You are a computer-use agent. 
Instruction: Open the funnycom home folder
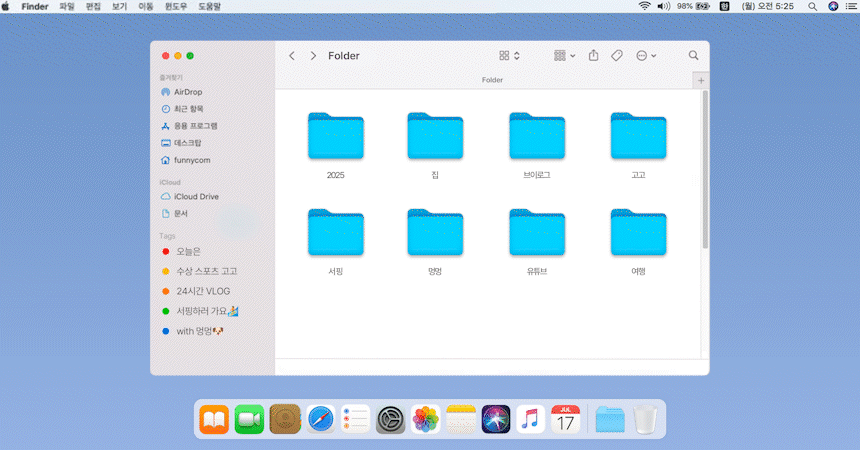pyautogui.click(x=191, y=160)
